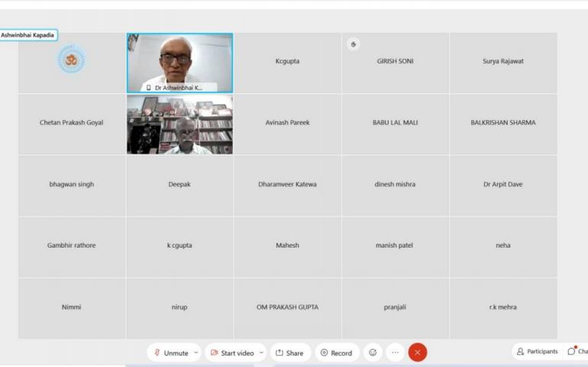Open the more options ellipsis button
This screenshot has width=588, height=367.
click(x=395, y=352)
